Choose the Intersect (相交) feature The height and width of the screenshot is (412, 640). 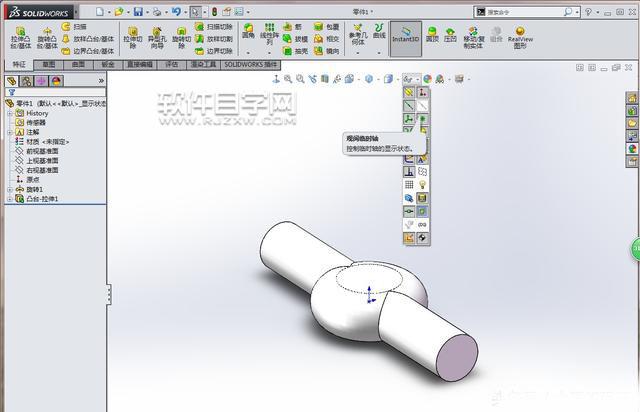click(x=327, y=39)
